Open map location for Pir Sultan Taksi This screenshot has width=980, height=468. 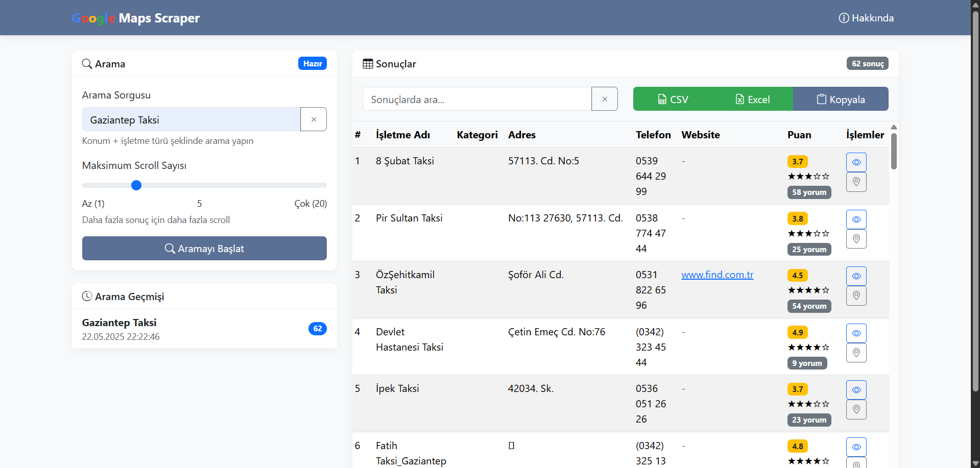[856, 239]
